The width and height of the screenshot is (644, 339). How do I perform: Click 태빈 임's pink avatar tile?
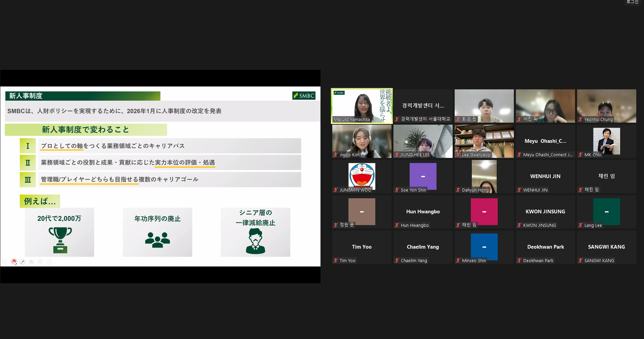(x=484, y=212)
